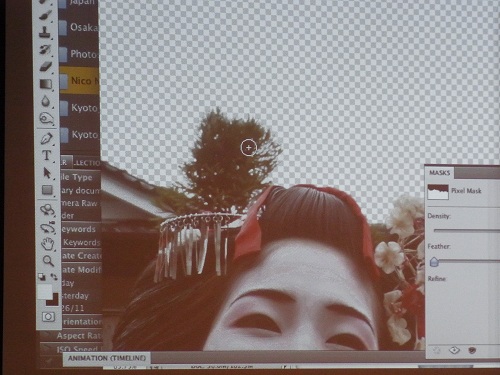500x375 pixels.
Task: Select the Eraser tool
Action: coord(46,66)
